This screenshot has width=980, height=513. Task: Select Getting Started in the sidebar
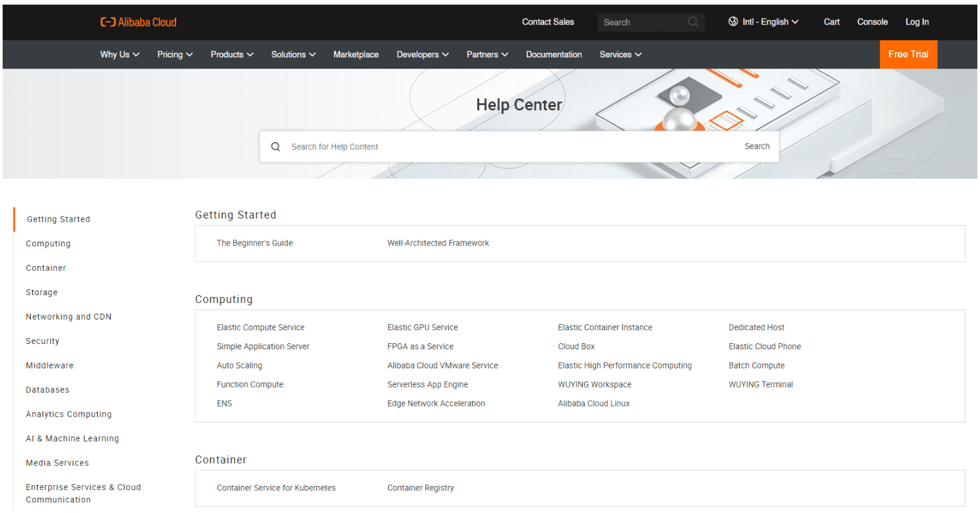pyautogui.click(x=58, y=219)
